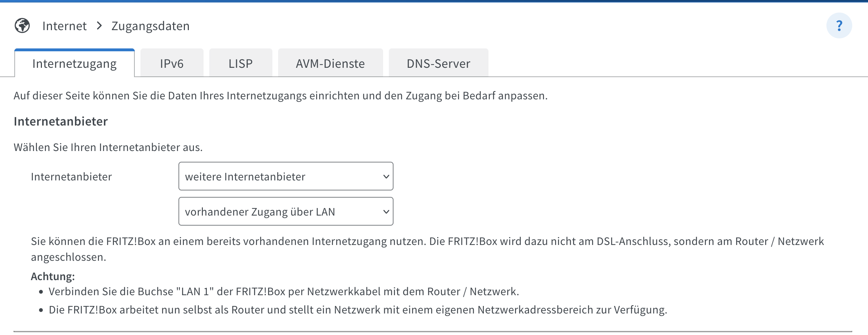The image size is (868, 335).
Task: Open the DNS-Server tab
Action: point(438,63)
